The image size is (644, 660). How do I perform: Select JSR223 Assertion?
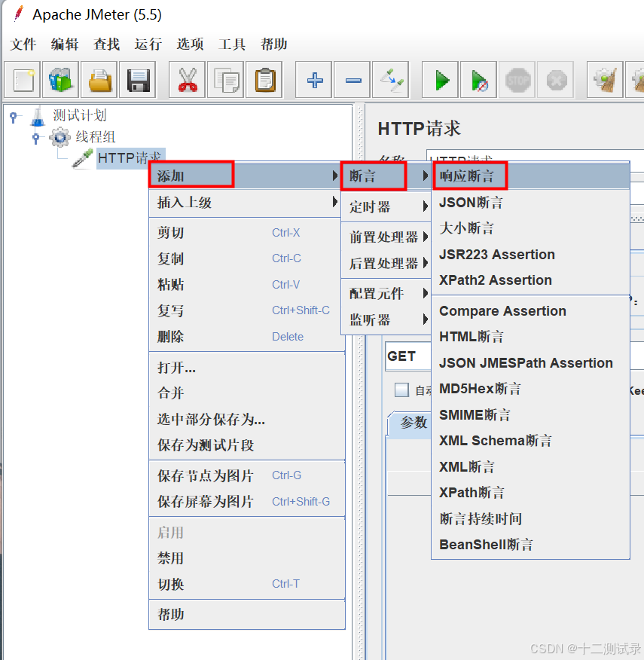click(x=530, y=254)
